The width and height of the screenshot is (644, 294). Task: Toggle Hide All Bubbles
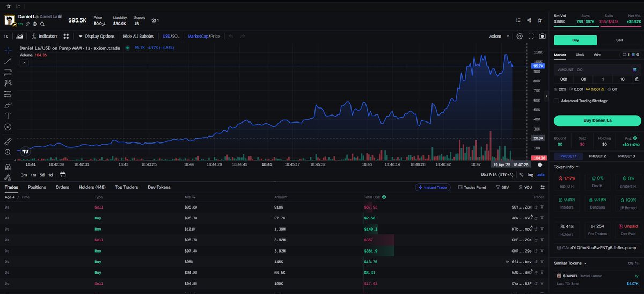click(138, 36)
